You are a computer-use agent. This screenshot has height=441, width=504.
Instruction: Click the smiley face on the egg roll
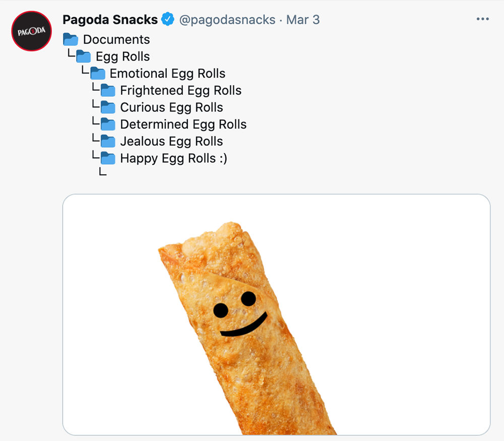pyautogui.click(x=240, y=313)
